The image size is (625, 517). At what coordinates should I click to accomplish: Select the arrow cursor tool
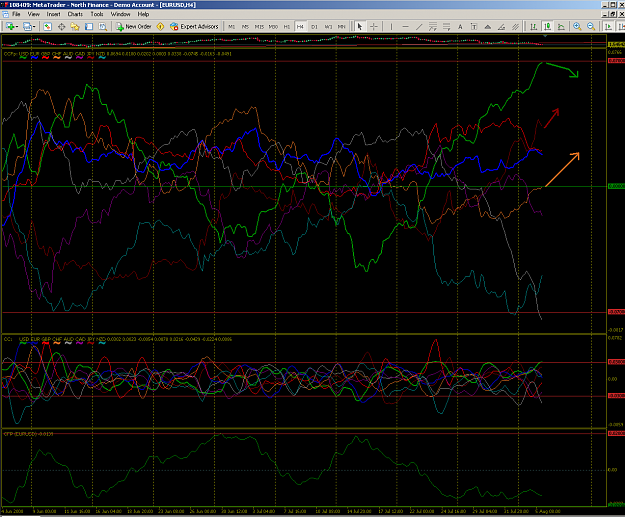pos(360,26)
